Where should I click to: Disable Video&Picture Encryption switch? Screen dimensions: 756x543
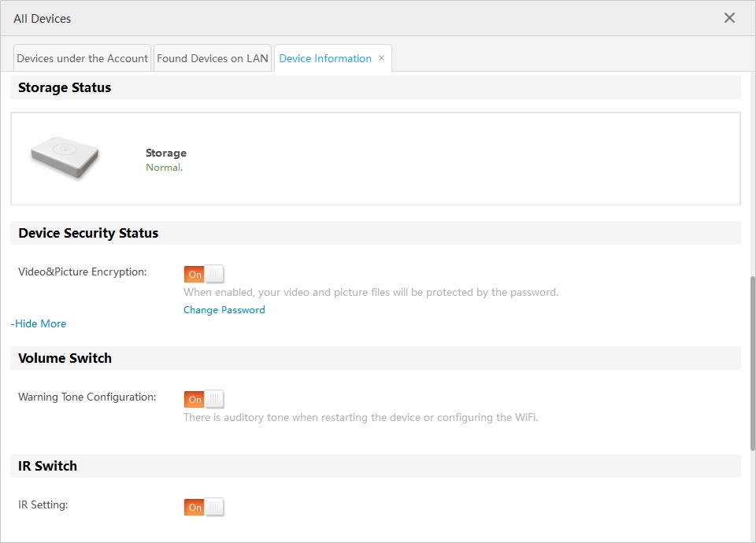(204, 274)
